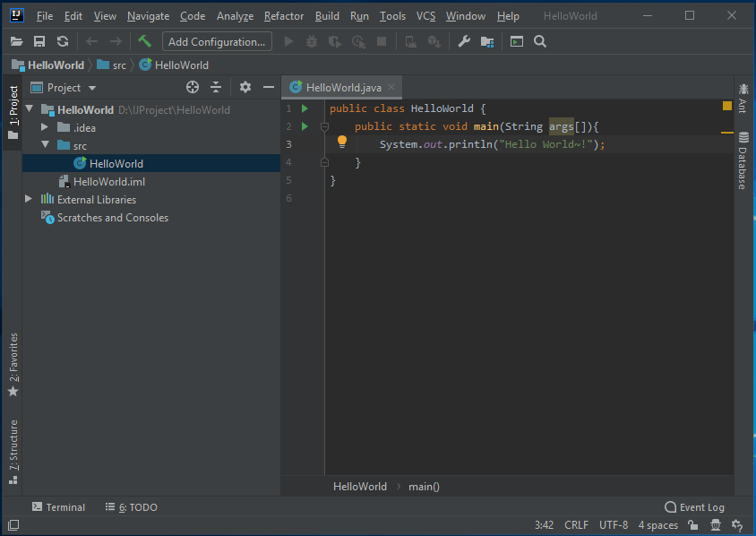
Task: Toggle the Ant tool window
Action: pyautogui.click(x=743, y=99)
